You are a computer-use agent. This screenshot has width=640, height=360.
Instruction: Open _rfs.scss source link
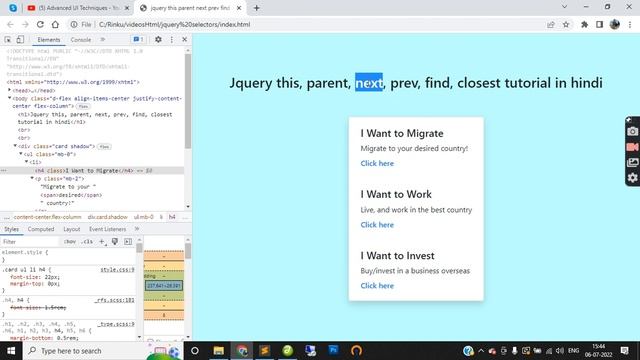tap(114, 300)
